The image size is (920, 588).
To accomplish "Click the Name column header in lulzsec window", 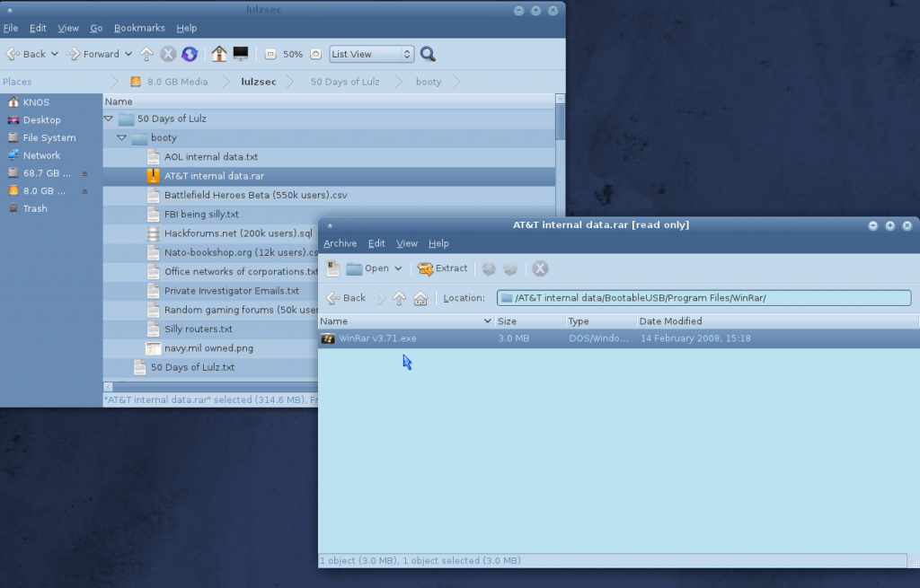I will [x=329, y=101].
